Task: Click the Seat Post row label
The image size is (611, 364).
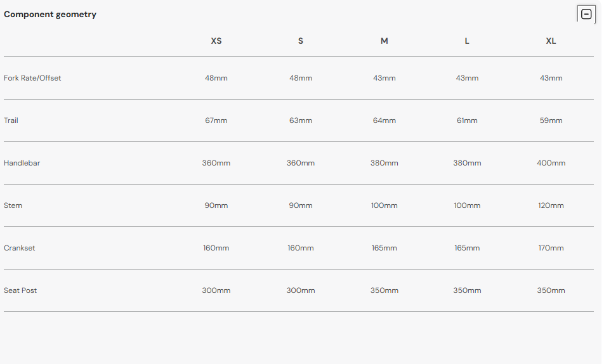Action: pyautogui.click(x=20, y=290)
